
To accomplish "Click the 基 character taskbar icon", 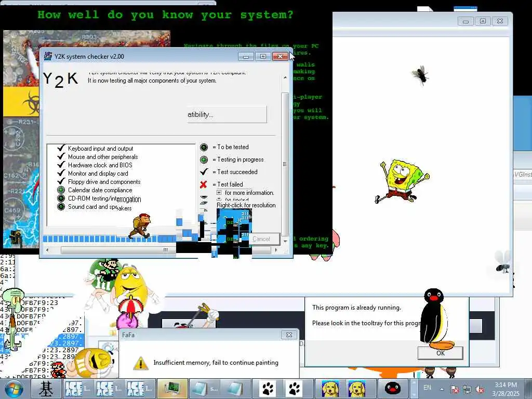I will pos(46,389).
